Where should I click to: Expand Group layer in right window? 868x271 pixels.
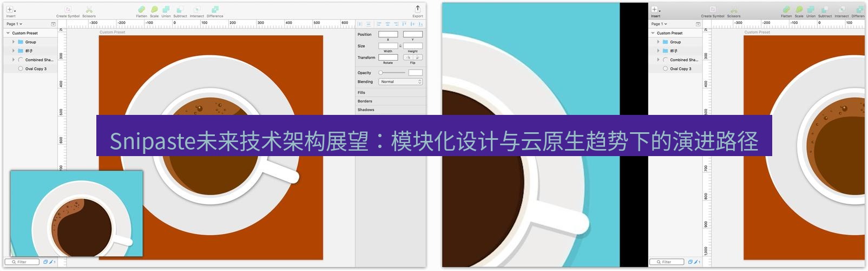coord(659,42)
